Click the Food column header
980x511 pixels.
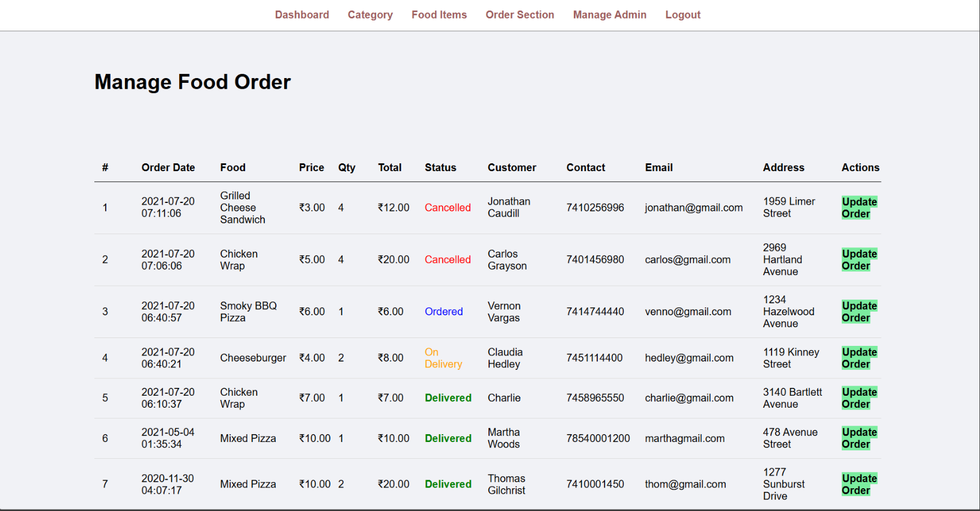click(233, 168)
